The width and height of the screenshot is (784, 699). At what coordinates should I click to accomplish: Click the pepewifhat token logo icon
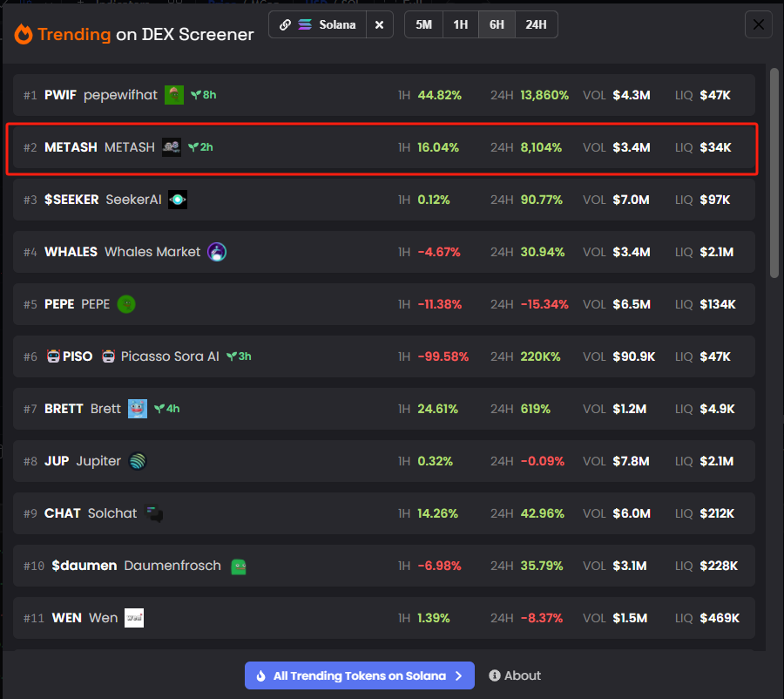pyautogui.click(x=174, y=95)
